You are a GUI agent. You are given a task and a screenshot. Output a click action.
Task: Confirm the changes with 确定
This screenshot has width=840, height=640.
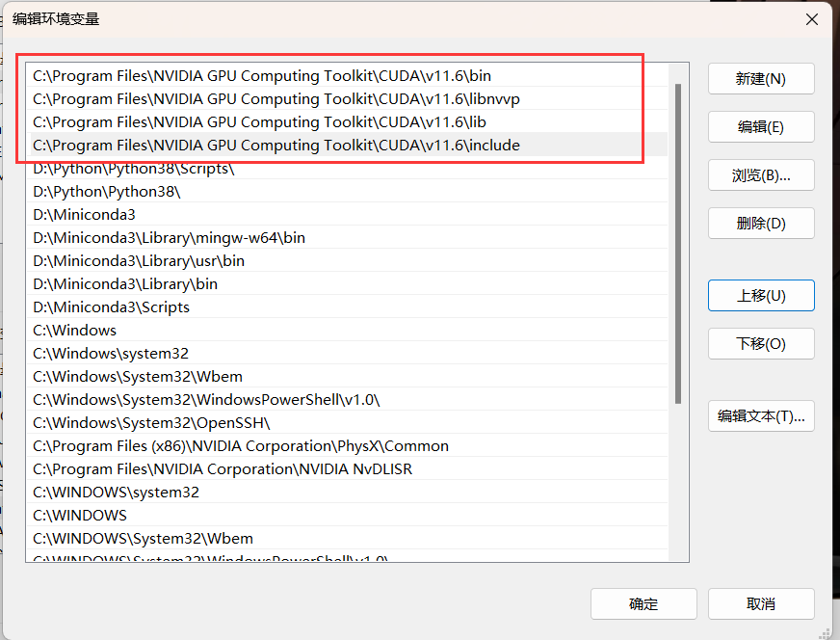click(643, 604)
